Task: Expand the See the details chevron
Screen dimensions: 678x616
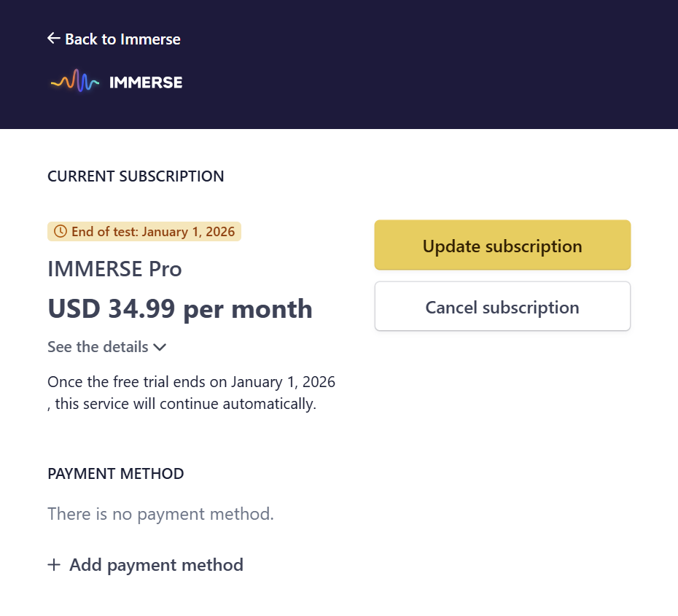Action: click(x=160, y=347)
